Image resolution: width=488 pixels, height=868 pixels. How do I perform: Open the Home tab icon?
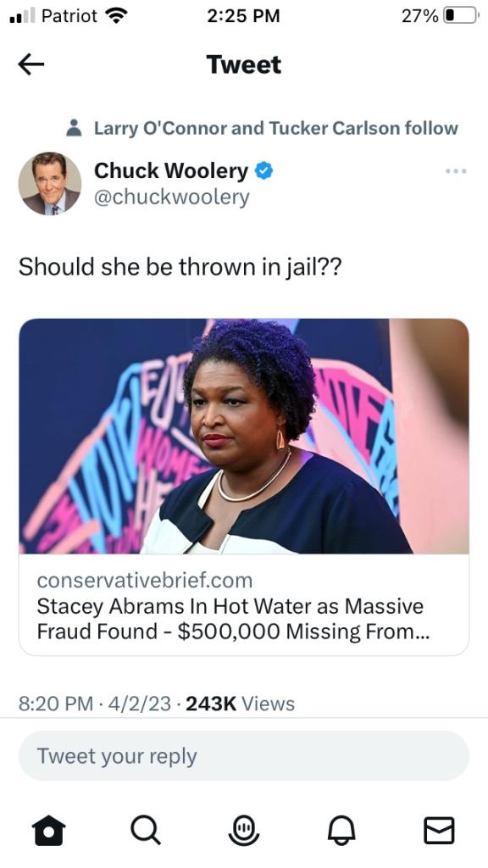[x=48, y=831]
